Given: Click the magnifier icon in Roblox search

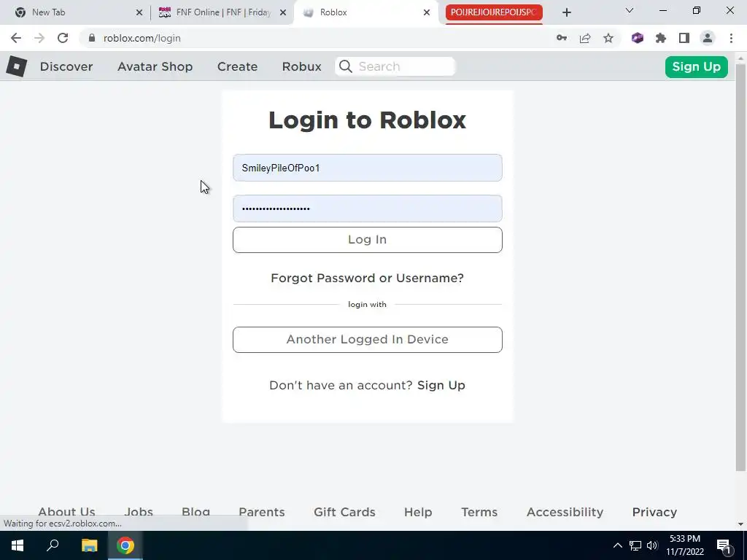Looking at the screenshot, I should click(x=346, y=66).
